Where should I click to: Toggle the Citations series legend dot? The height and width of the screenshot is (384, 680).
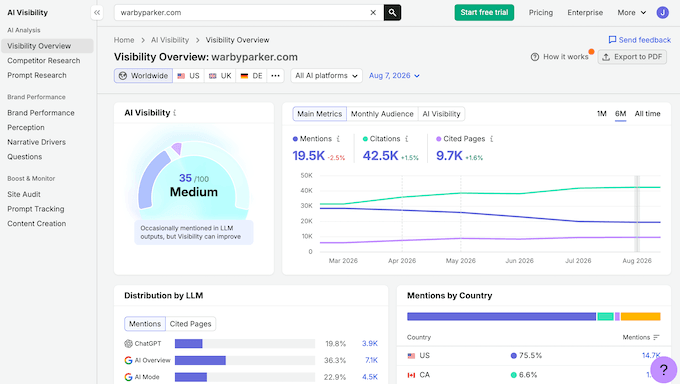[x=365, y=139]
